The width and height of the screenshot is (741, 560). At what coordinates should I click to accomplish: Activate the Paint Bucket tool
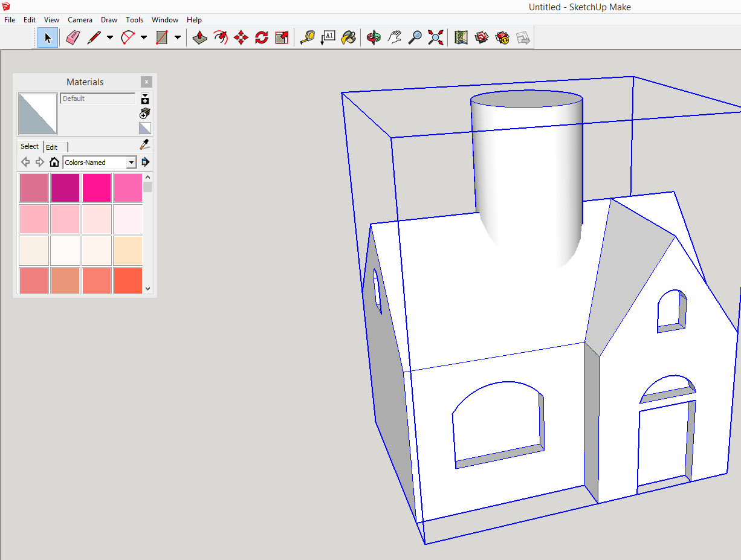click(x=348, y=38)
